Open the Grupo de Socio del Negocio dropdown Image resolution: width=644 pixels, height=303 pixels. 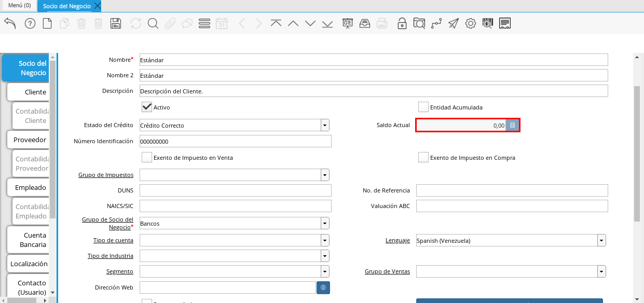pos(325,223)
